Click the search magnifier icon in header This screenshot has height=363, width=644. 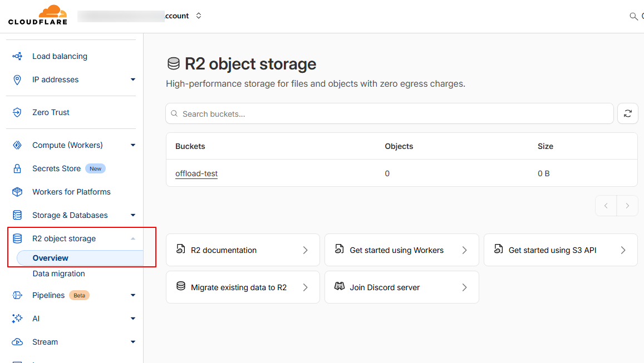633,16
